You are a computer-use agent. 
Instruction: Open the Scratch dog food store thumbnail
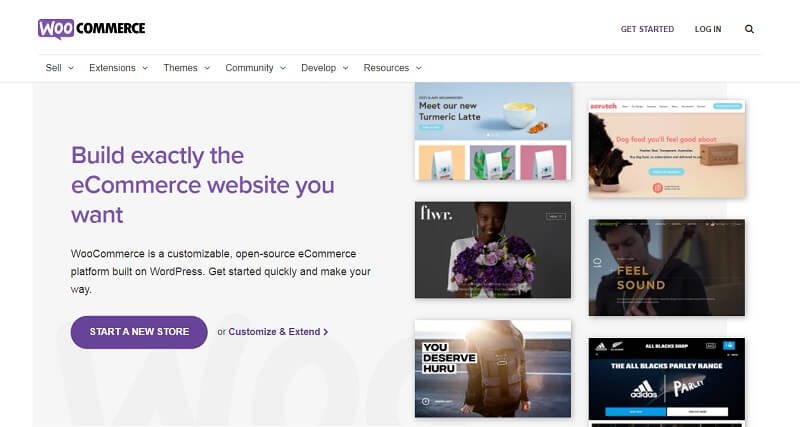pyautogui.click(x=667, y=148)
